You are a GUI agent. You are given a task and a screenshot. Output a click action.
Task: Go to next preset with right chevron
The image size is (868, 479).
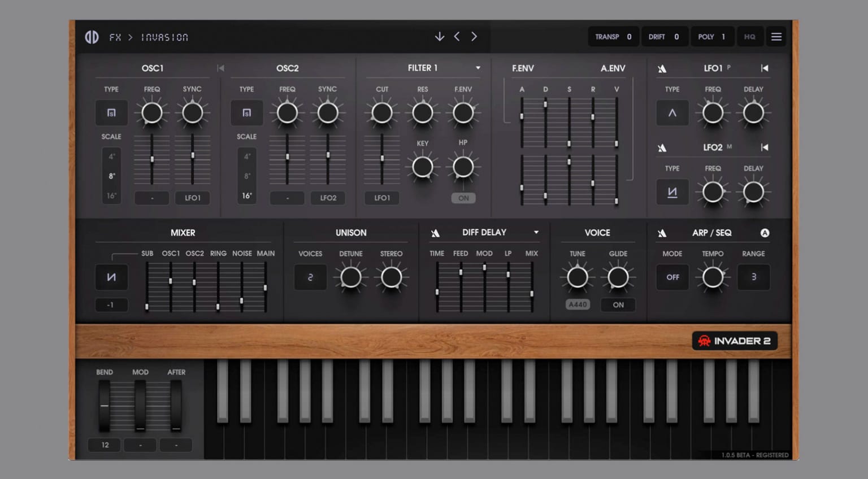[474, 37]
